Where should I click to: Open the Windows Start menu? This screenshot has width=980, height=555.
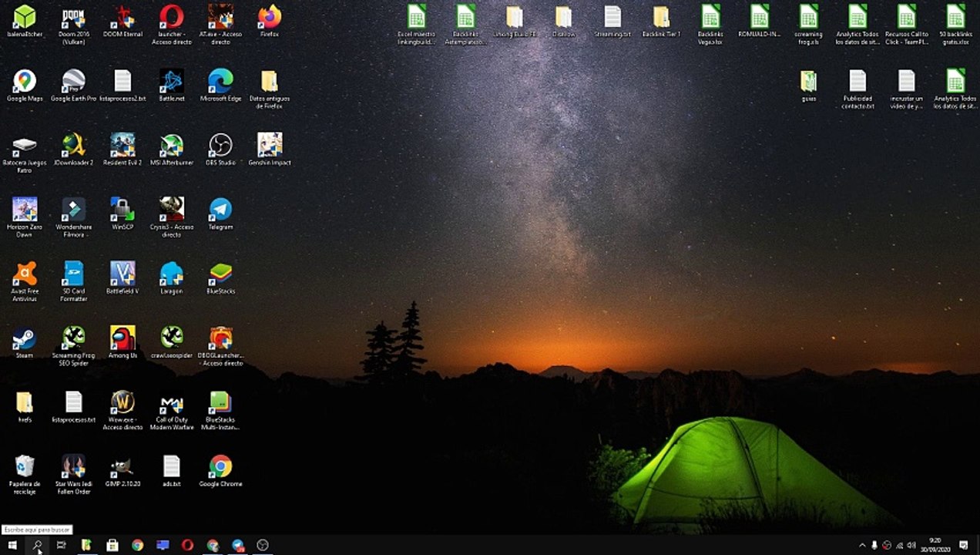(x=12, y=545)
